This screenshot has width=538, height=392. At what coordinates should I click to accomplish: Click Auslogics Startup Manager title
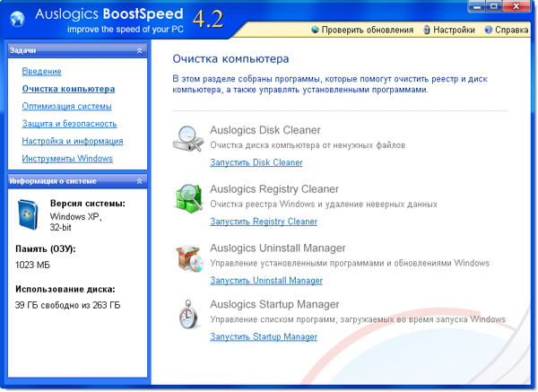(x=274, y=304)
